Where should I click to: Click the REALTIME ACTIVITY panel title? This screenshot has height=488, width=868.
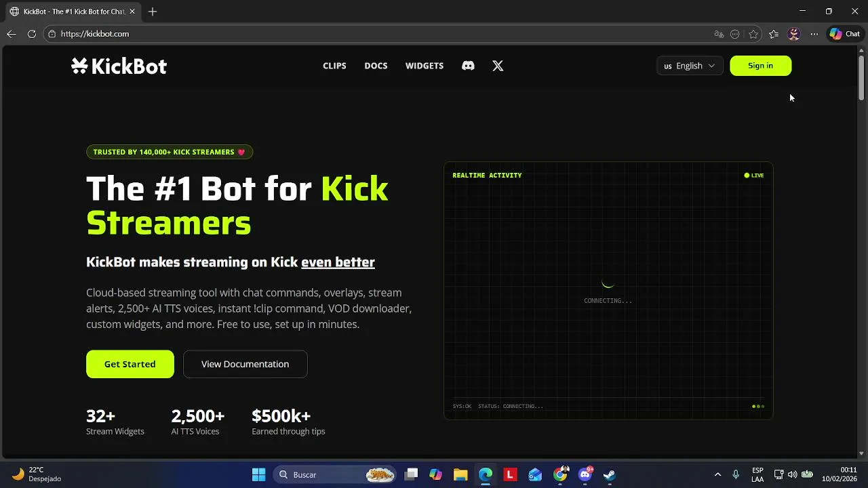(487, 176)
